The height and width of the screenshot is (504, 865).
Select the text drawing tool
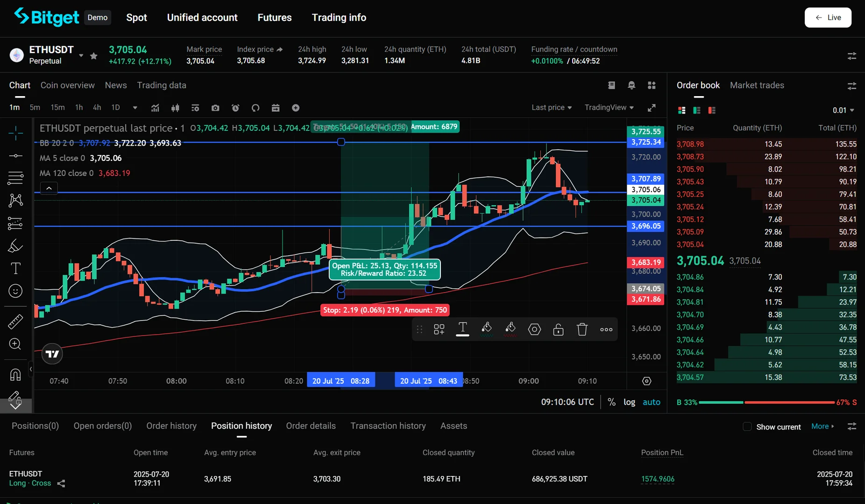coord(15,268)
